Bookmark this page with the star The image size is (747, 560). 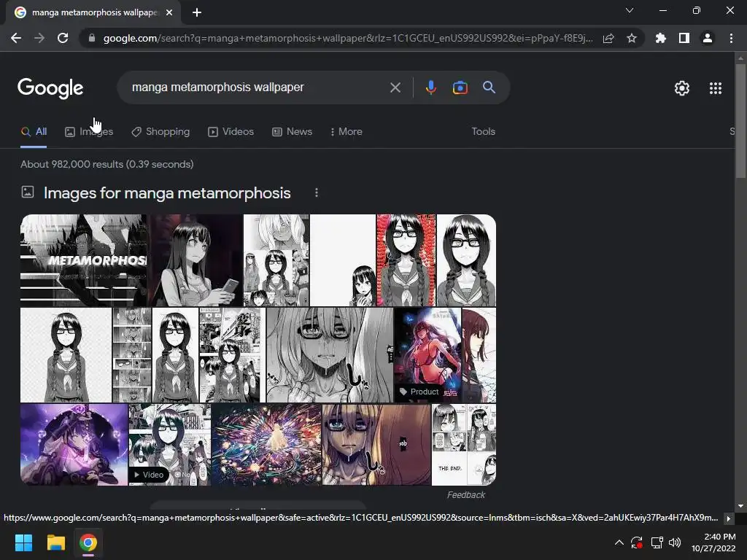632,38
